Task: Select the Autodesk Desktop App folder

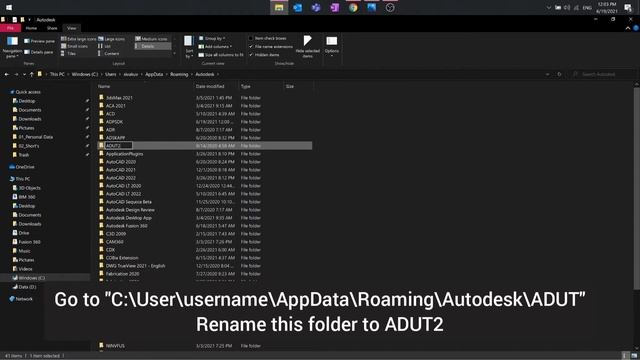Action: tap(129, 218)
